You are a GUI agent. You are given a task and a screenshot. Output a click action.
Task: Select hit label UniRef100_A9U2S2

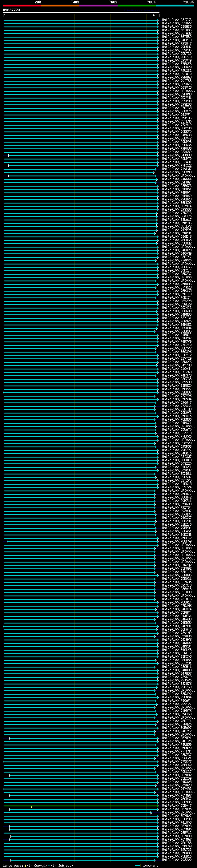coord(177,71)
